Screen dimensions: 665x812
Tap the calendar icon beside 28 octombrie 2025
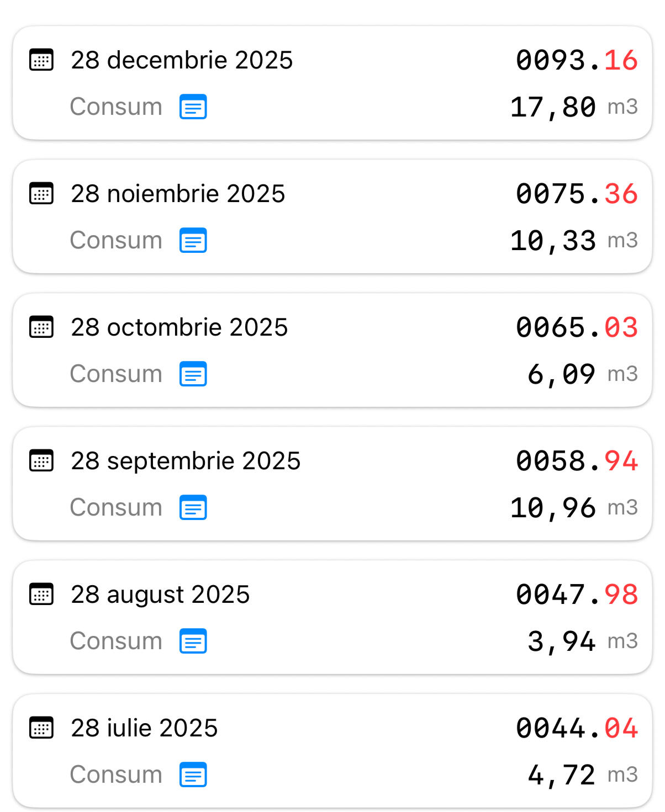(x=41, y=327)
